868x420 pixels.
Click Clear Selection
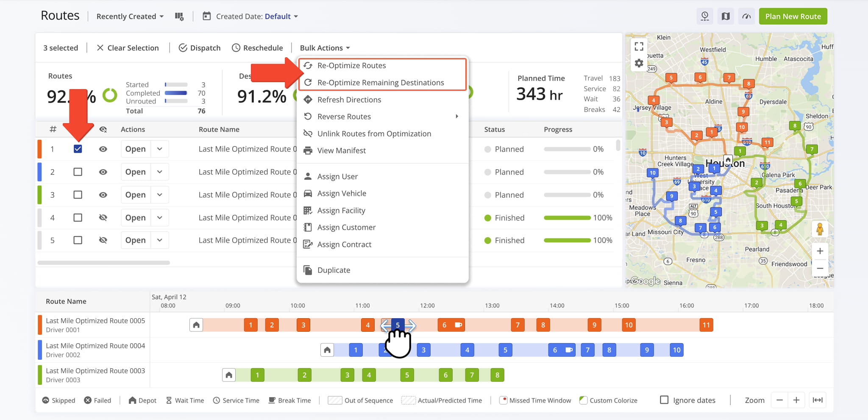point(128,48)
